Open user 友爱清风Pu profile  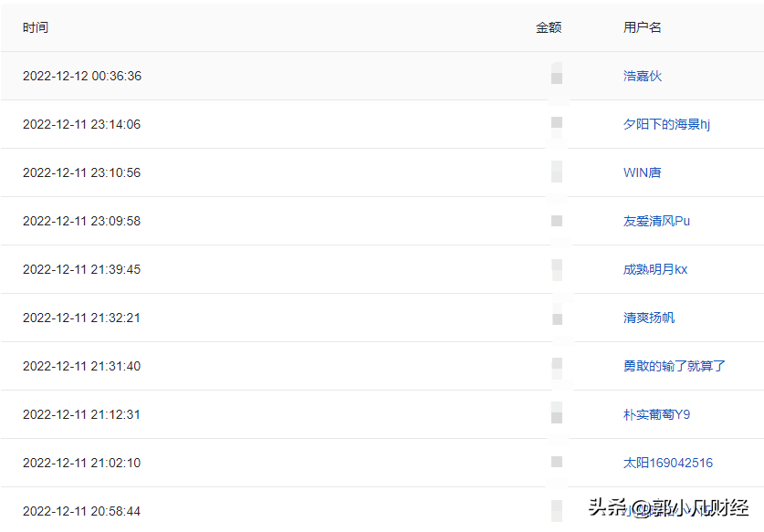(656, 221)
